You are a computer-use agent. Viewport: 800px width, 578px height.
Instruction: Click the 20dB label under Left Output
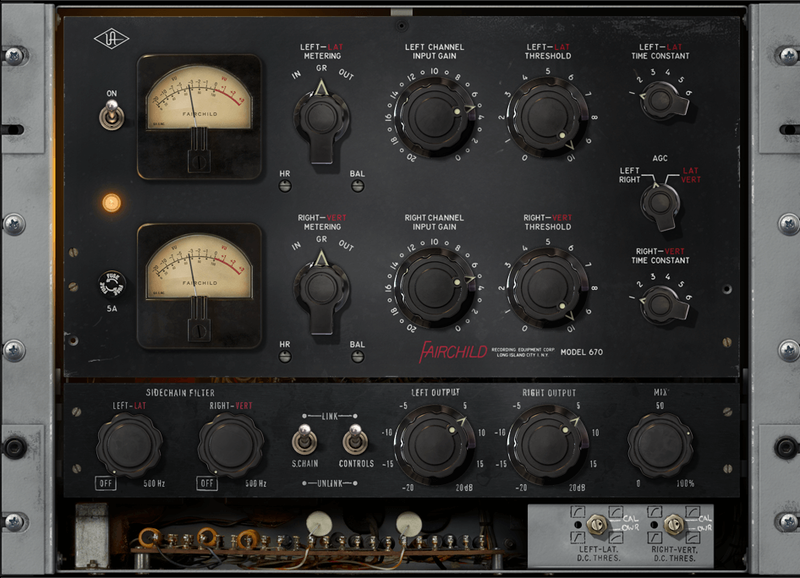pos(464,488)
